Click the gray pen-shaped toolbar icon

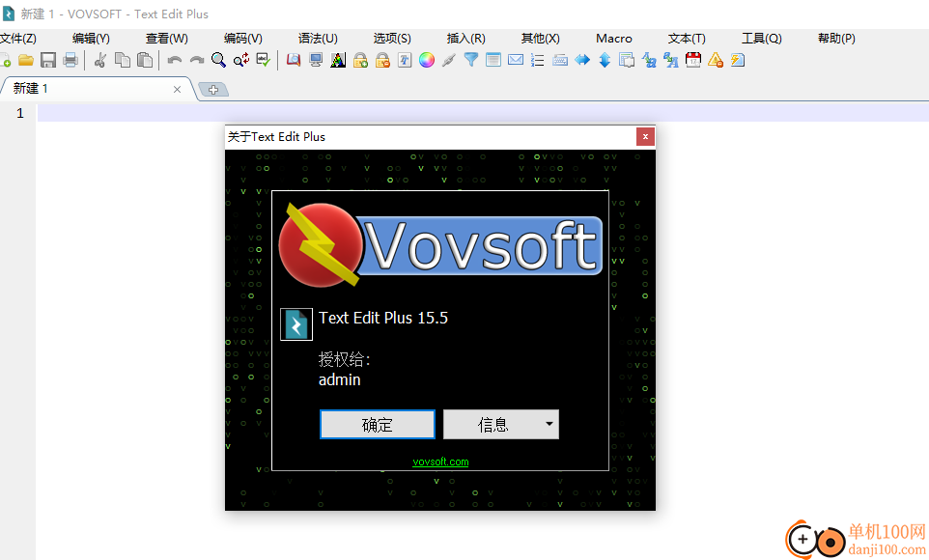click(x=448, y=61)
